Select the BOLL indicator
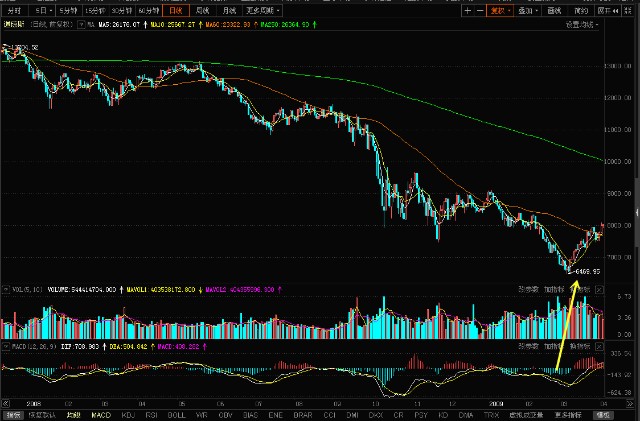Viewport: 640px width, 421px height. [176, 415]
